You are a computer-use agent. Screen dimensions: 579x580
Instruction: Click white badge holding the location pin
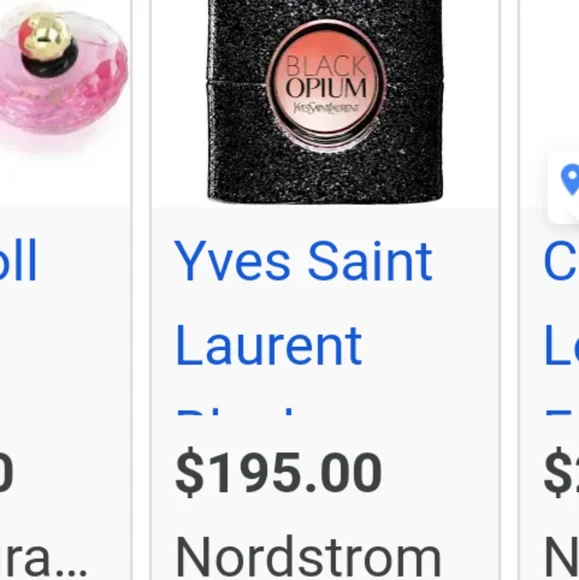pyautogui.click(x=563, y=187)
